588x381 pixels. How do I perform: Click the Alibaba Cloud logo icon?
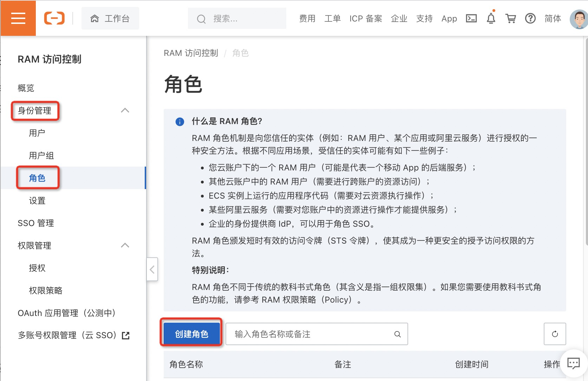(54, 18)
